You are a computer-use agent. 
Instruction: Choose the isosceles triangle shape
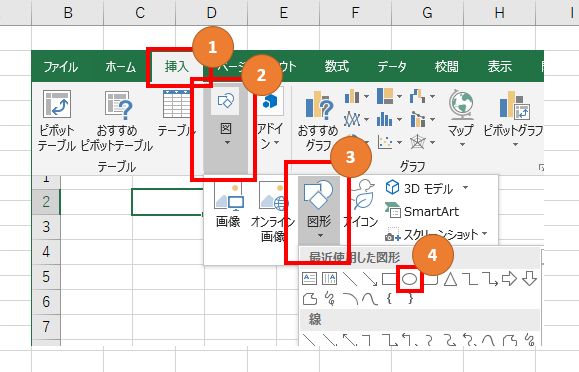pos(450,279)
